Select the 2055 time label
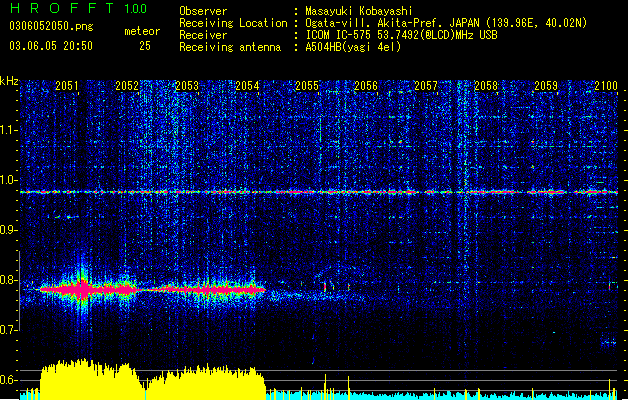 click(x=307, y=85)
